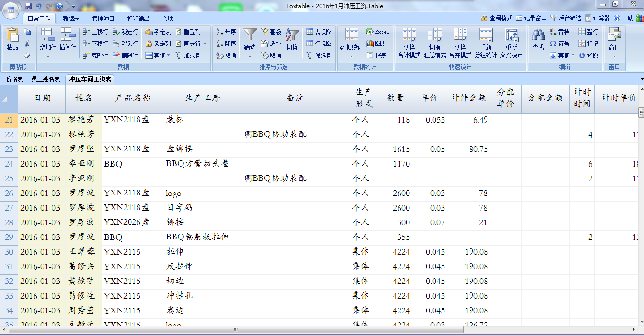Expand the 窗口 dropdown
Image resolution: width=644 pixels, height=335 pixels.
tap(614, 57)
